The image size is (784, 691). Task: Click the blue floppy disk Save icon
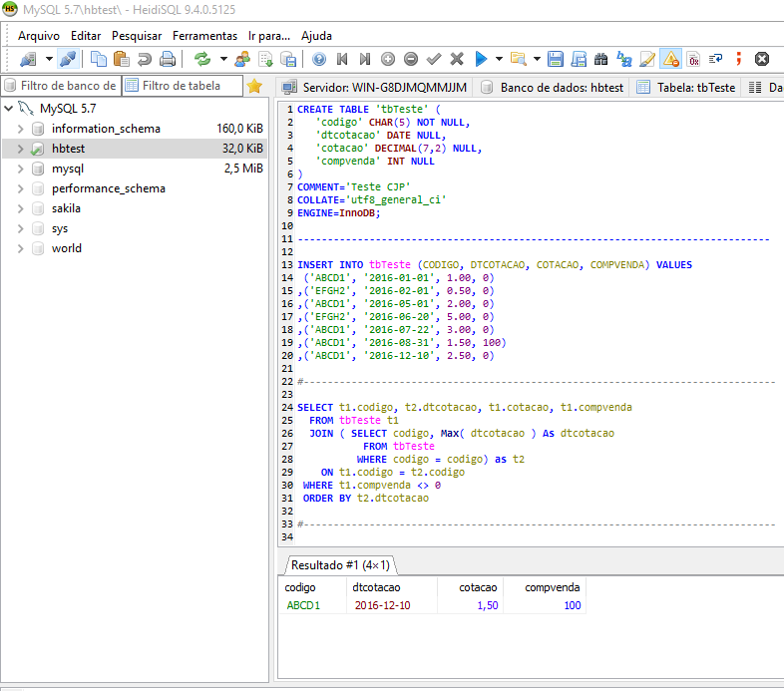[x=555, y=59]
